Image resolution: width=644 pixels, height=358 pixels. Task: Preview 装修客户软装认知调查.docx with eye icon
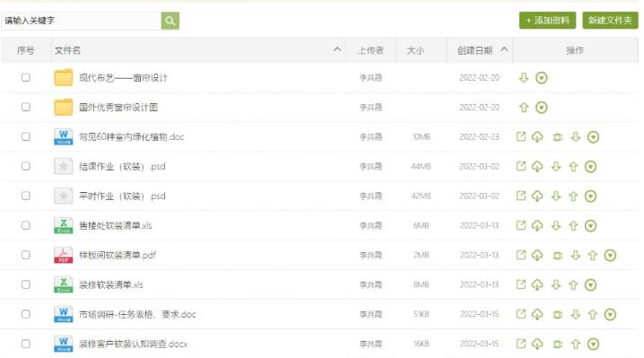point(557,345)
